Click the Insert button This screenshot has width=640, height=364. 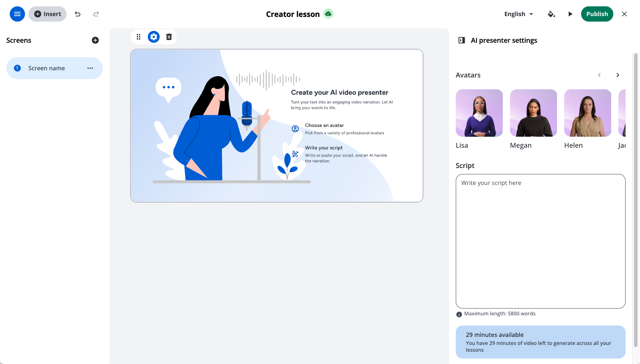pos(47,14)
